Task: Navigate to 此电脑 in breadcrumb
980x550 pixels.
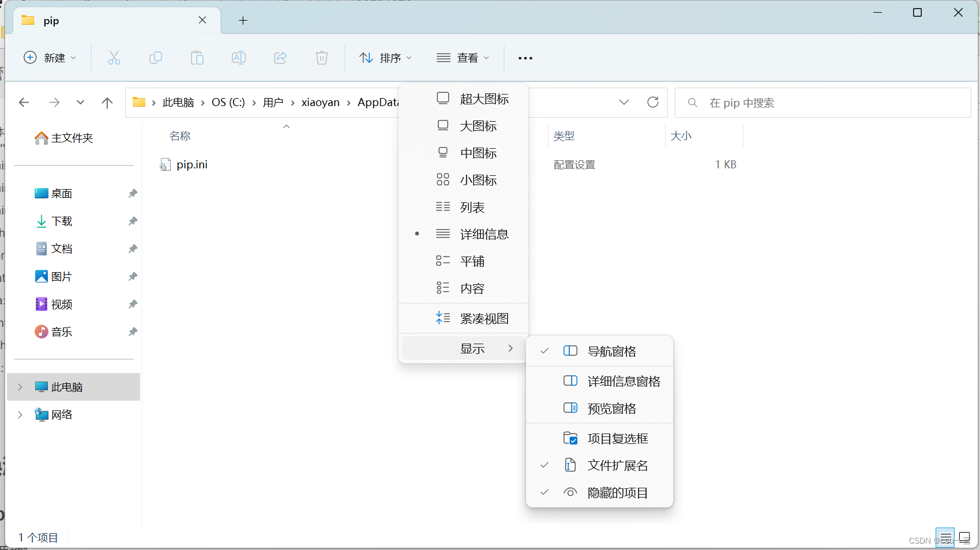Action: (178, 102)
